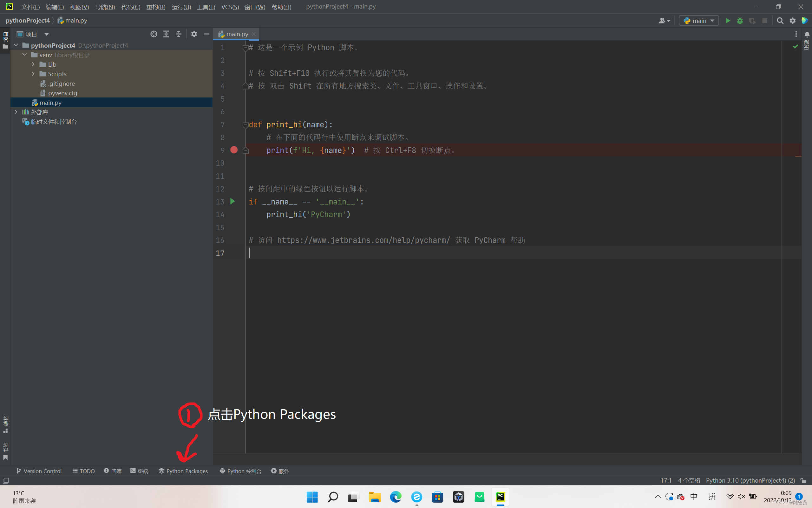The height and width of the screenshot is (508, 812).
Task: Expand the Scripts folder
Action: (x=33, y=74)
